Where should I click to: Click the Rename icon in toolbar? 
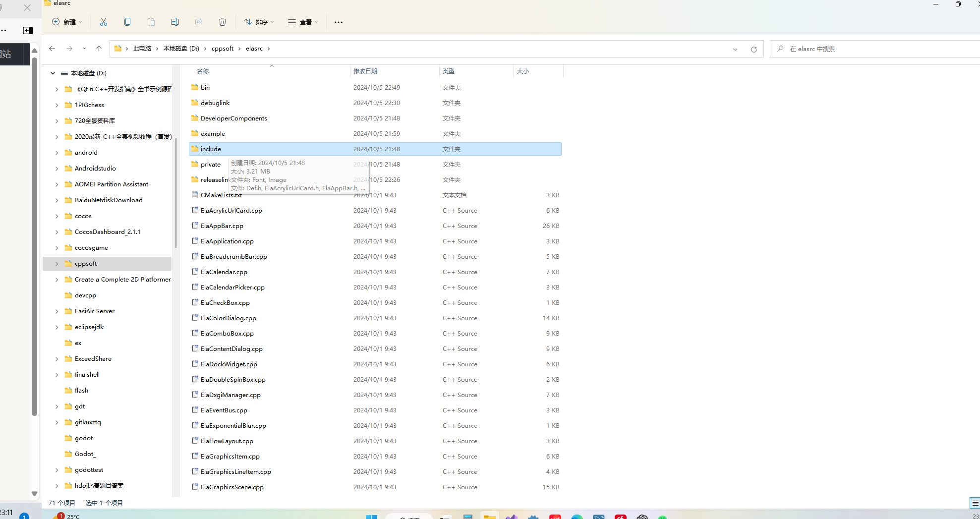175,22
